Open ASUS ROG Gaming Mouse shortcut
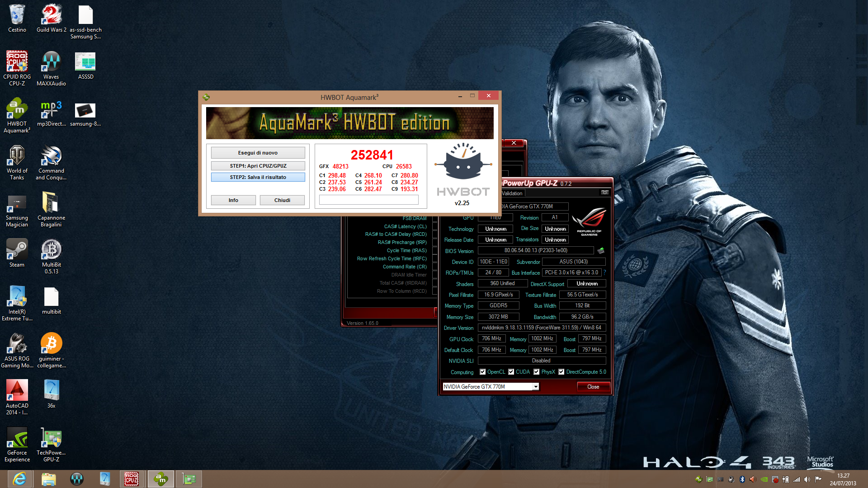Image resolution: width=868 pixels, height=488 pixels. click(x=17, y=351)
